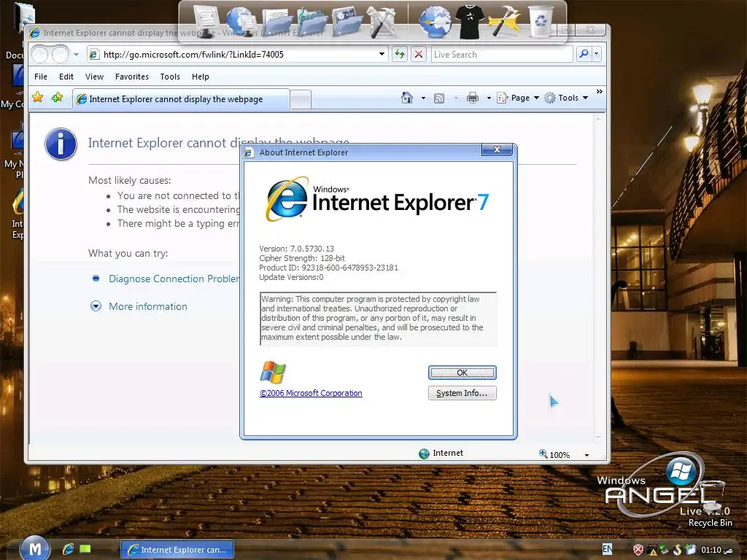Image resolution: width=747 pixels, height=560 pixels.
Task: Click Internet Explorer quick launch icon on taskbar
Action: click(68, 549)
